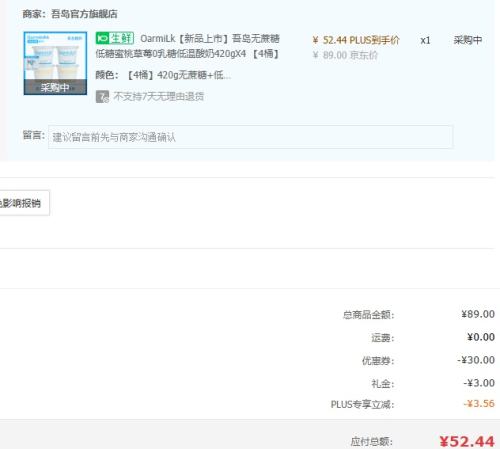This screenshot has height=449, width=500.
Task: Click the 优惠券: label in summary
Action: point(378,361)
